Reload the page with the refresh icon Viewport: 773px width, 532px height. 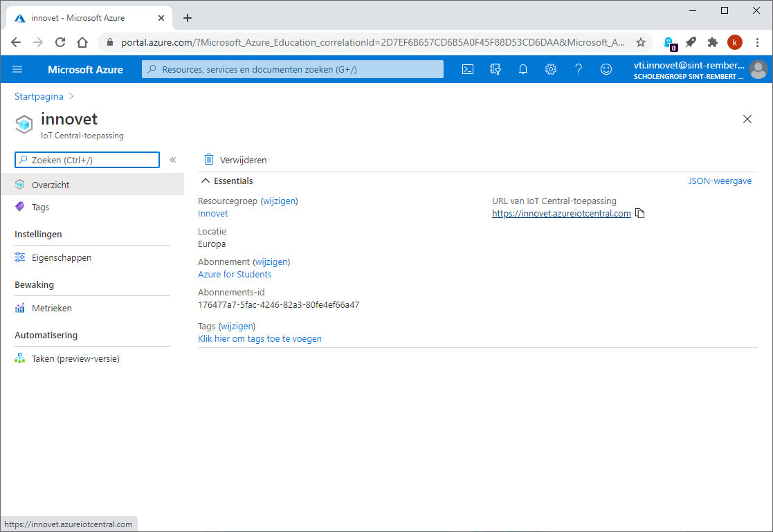(x=60, y=42)
